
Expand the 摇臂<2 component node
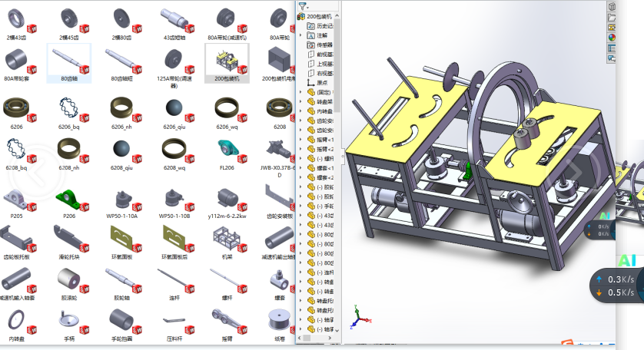(x=300, y=149)
